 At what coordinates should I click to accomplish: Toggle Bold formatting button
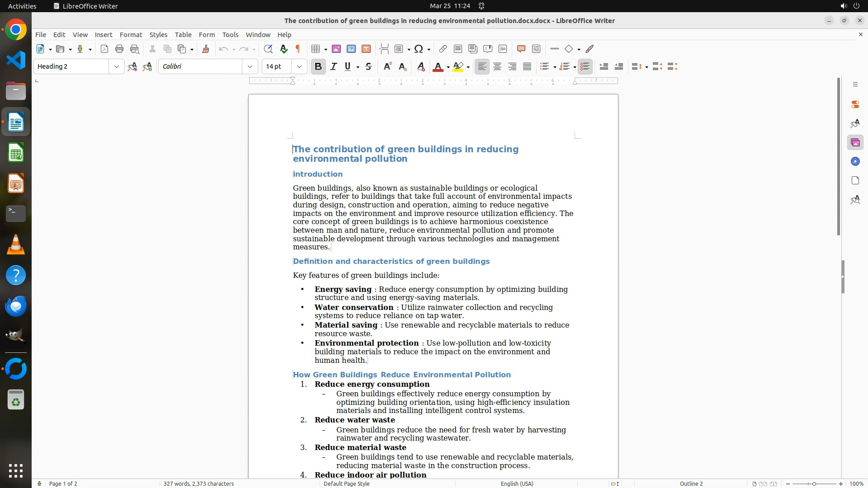(318, 67)
